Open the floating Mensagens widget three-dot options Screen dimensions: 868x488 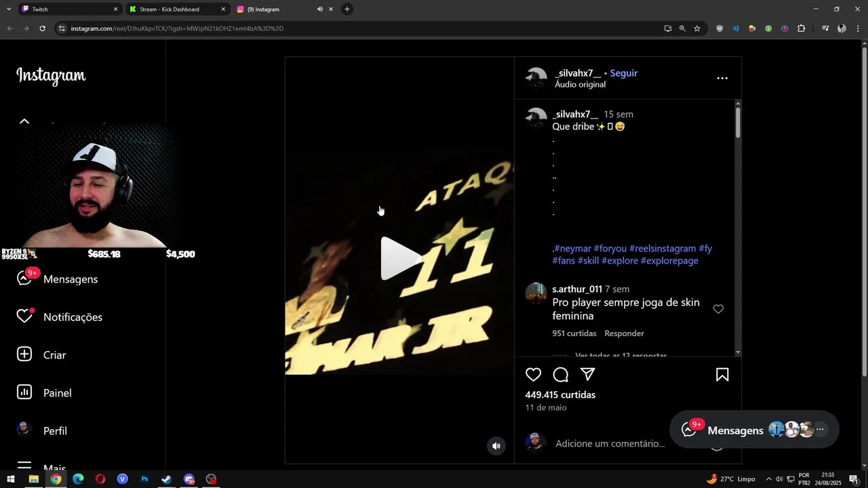820,430
